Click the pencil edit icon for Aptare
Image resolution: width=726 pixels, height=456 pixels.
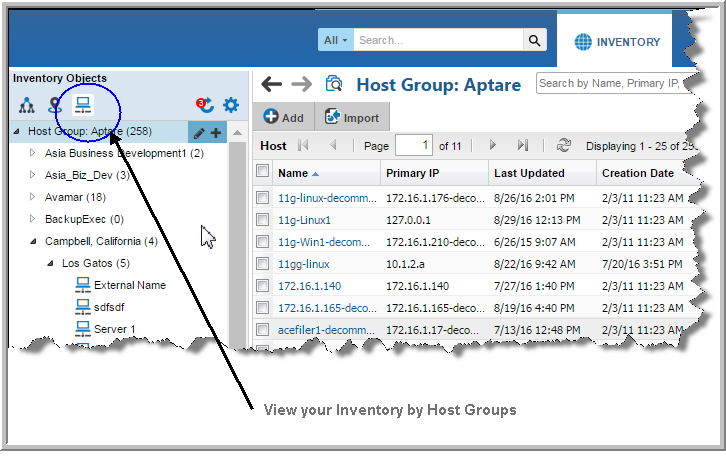[x=199, y=132]
